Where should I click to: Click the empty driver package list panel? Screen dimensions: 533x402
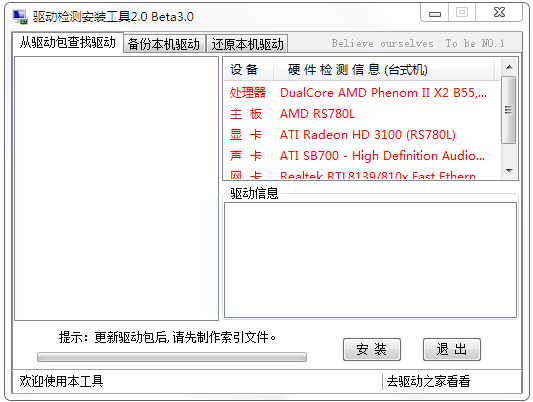coord(116,189)
